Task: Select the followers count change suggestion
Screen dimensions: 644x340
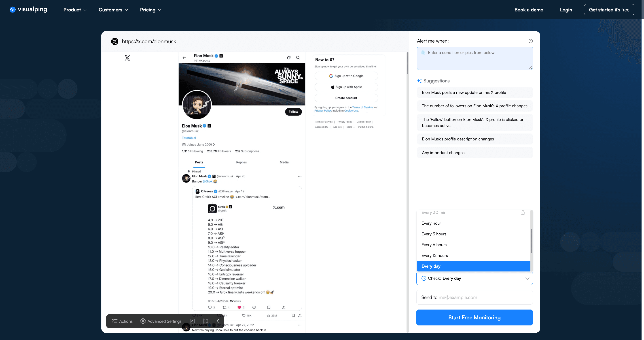Action: click(474, 106)
